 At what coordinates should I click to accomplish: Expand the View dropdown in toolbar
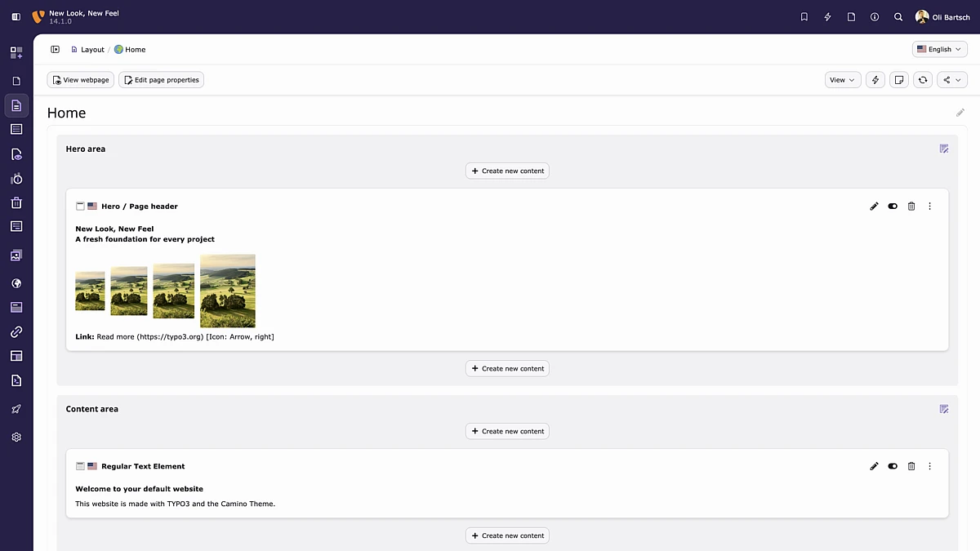842,80
